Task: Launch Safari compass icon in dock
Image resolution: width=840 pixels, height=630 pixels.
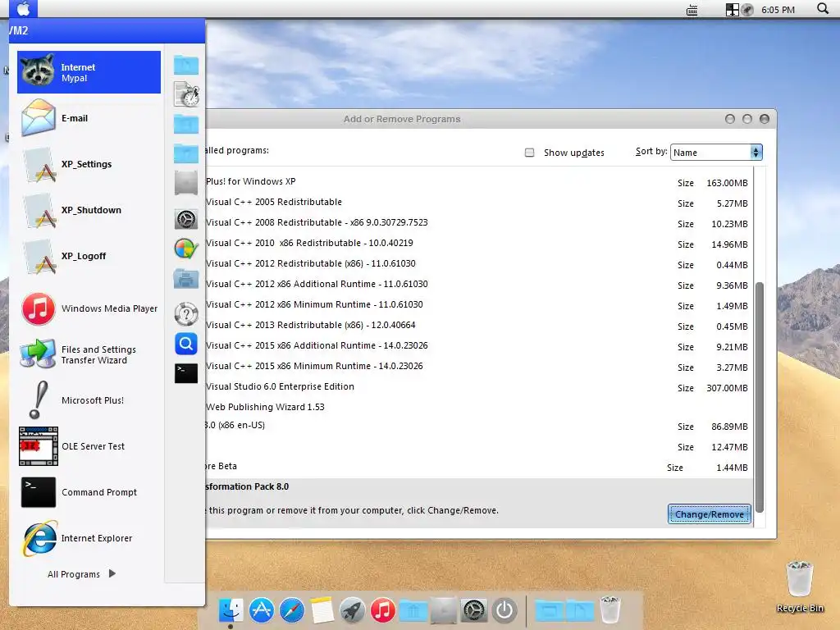Action: (x=292, y=610)
